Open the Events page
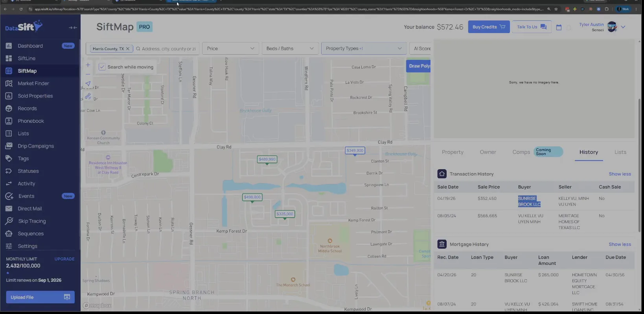 click(x=26, y=196)
